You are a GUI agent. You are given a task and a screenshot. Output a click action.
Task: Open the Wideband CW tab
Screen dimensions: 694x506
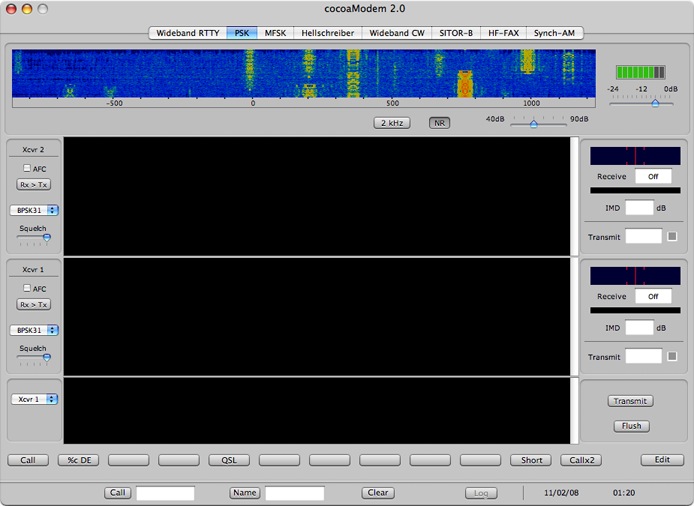(397, 33)
